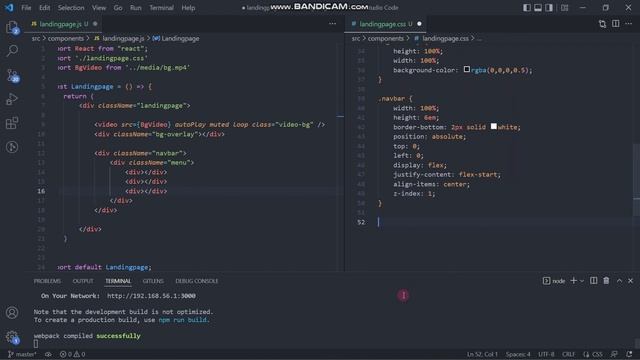Open changes icon in right editor toolbar

[x=602, y=24]
